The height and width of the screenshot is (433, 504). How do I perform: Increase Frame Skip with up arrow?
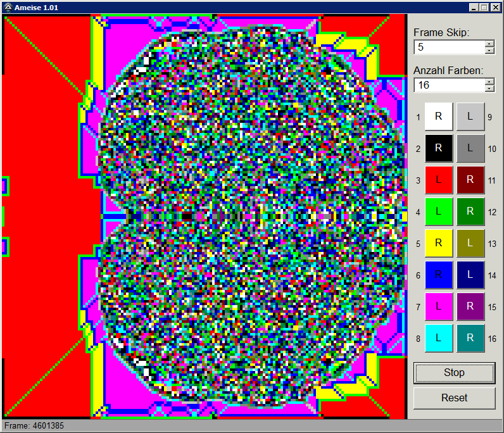point(489,44)
